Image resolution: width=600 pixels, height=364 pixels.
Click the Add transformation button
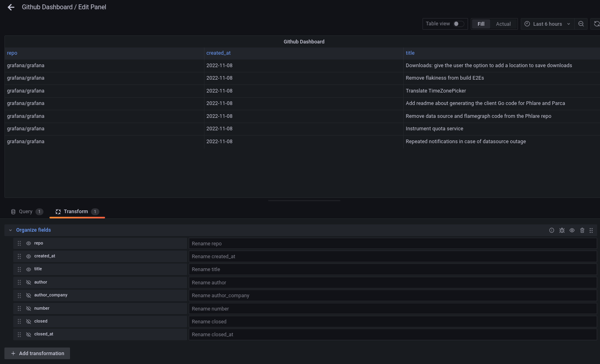37,353
